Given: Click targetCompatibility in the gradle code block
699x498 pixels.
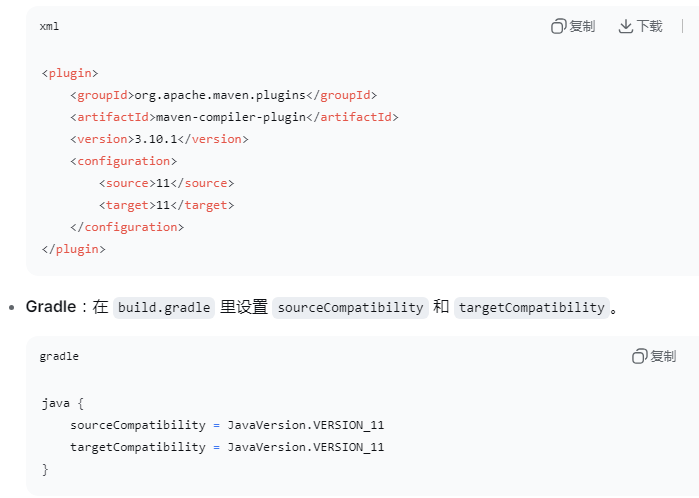Looking at the screenshot, I should pos(137,447).
